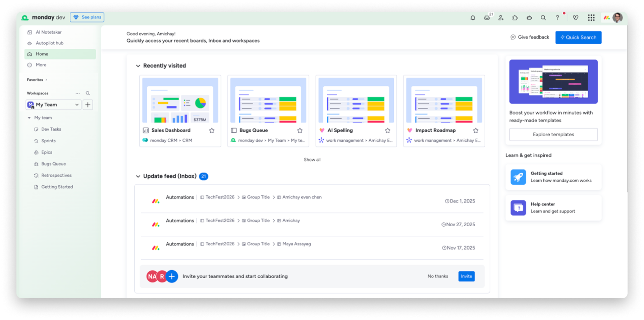The height and width of the screenshot is (320, 644).
Task: Open the notifications bell icon
Action: pyautogui.click(x=473, y=18)
